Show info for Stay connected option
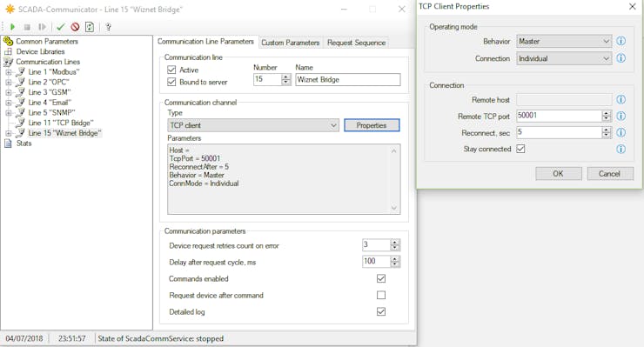This screenshot has width=644, height=347. 621,149
